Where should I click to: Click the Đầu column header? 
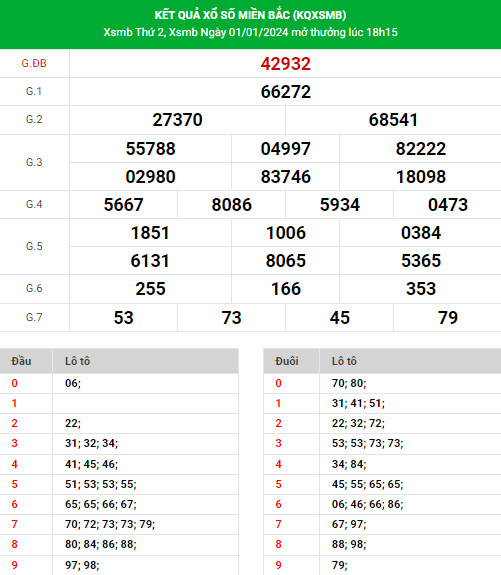[21, 361]
